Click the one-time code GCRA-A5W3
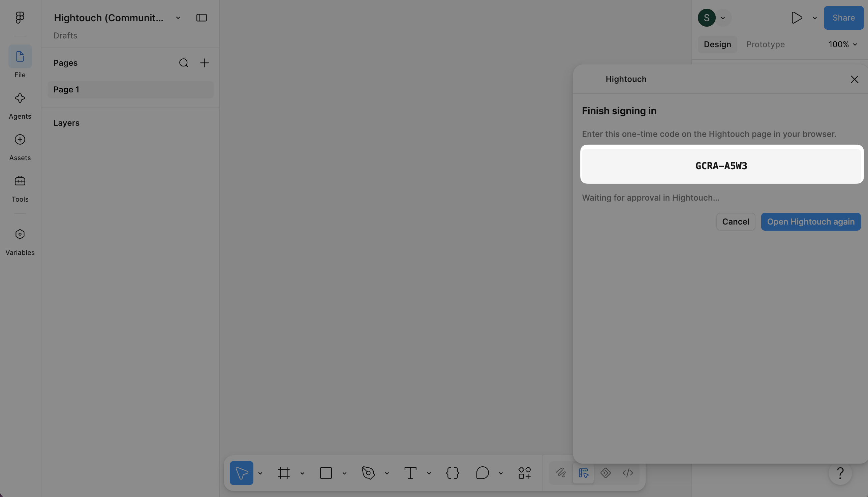 coord(721,166)
